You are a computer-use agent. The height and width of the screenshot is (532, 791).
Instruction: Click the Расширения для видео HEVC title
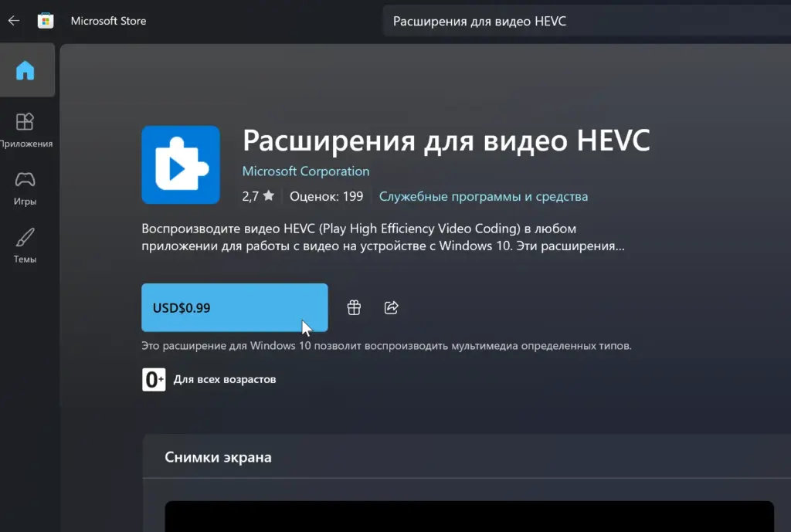point(446,141)
